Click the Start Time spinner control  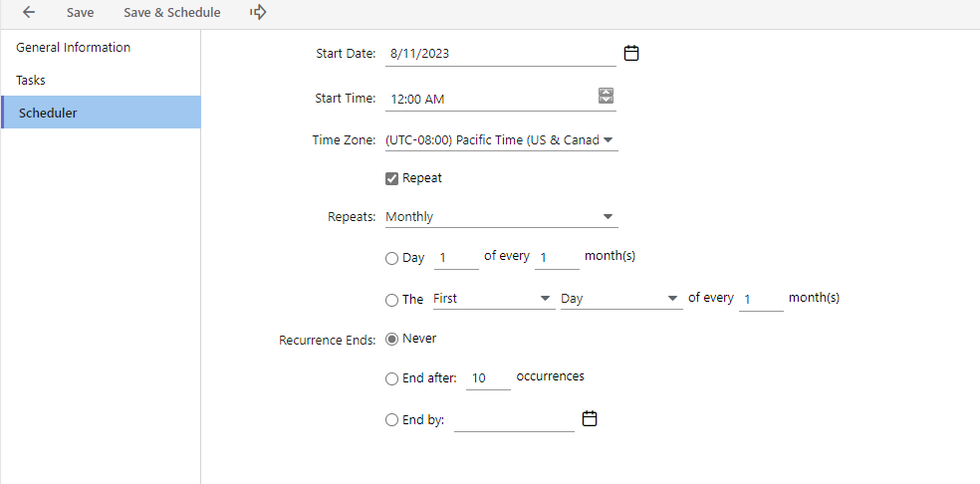(x=607, y=96)
